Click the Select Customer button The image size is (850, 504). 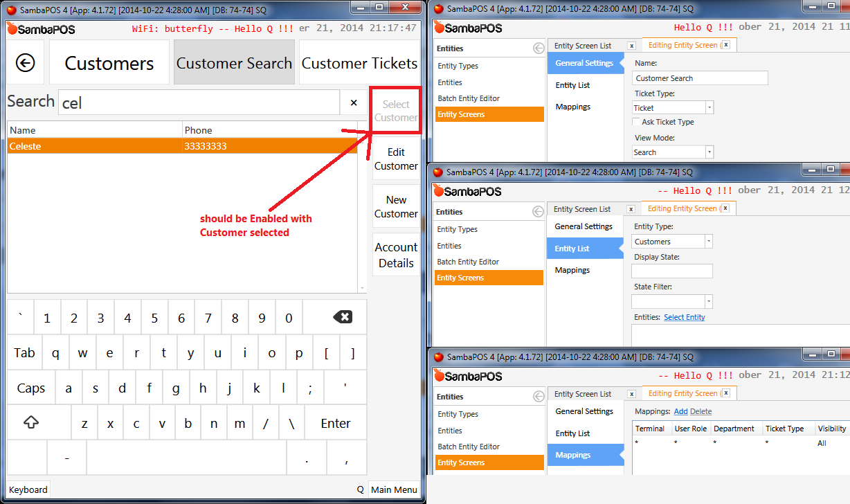pyautogui.click(x=396, y=111)
